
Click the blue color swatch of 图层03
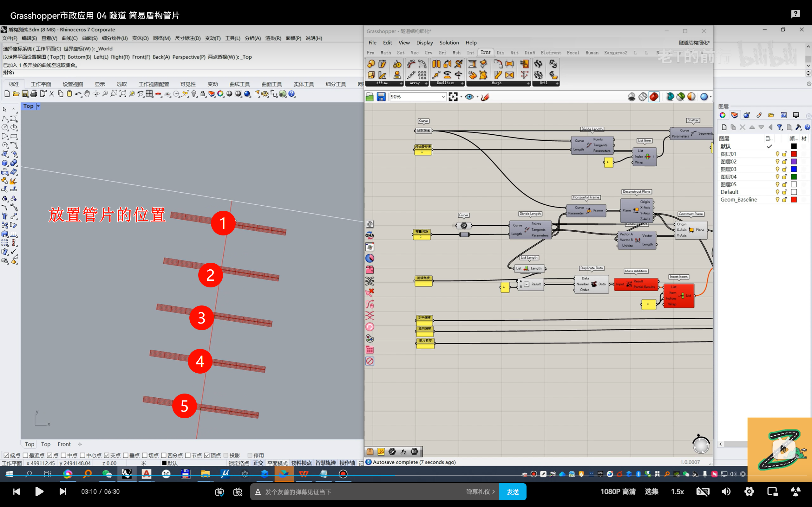[x=794, y=169]
